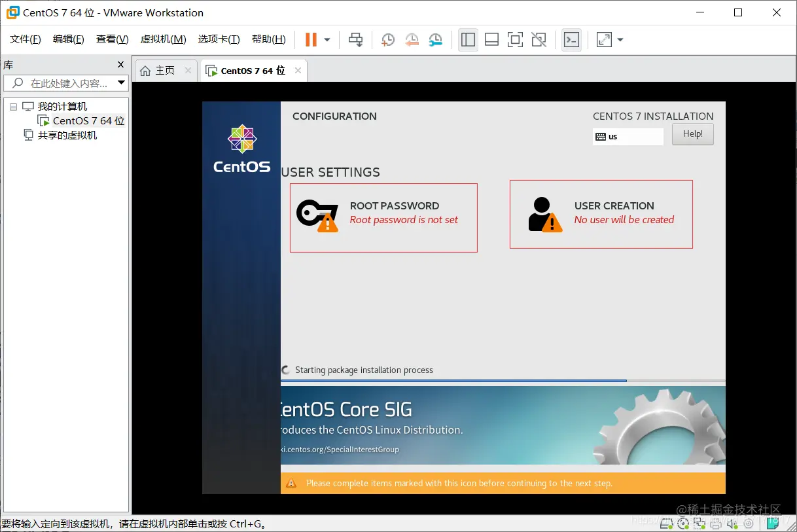797x532 pixels.
Task: Click the USB camera device status icon
Action: point(749,523)
